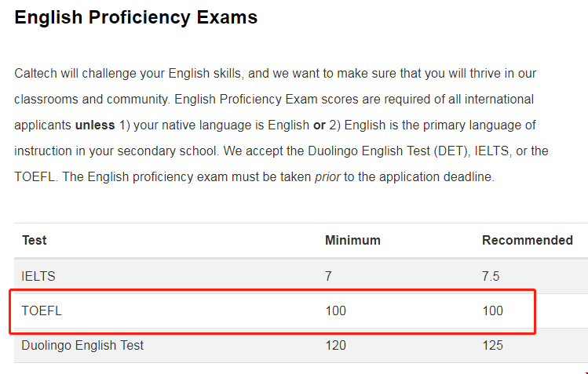Click the bold word "or" in paragraph
The image size is (588, 374).
point(320,125)
